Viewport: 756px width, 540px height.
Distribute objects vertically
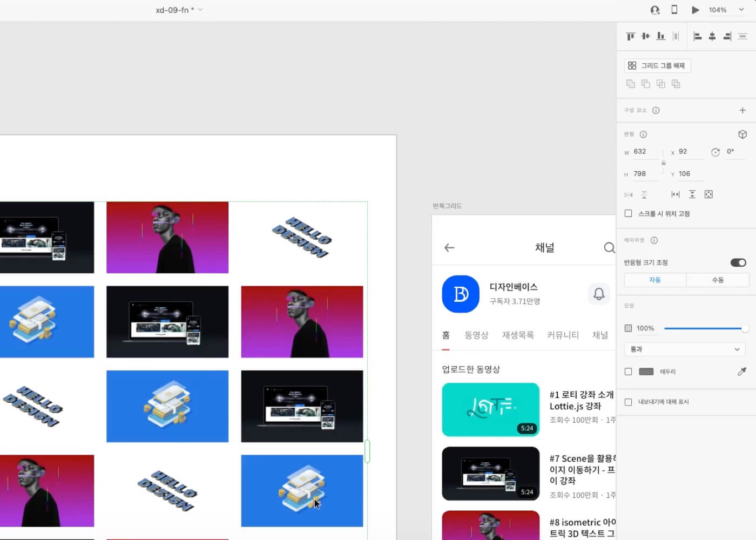[742, 36]
